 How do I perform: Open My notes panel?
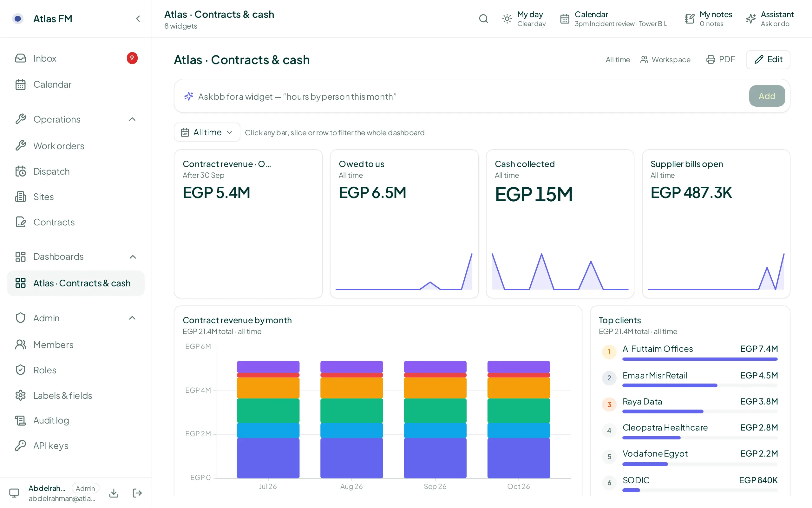(709, 19)
